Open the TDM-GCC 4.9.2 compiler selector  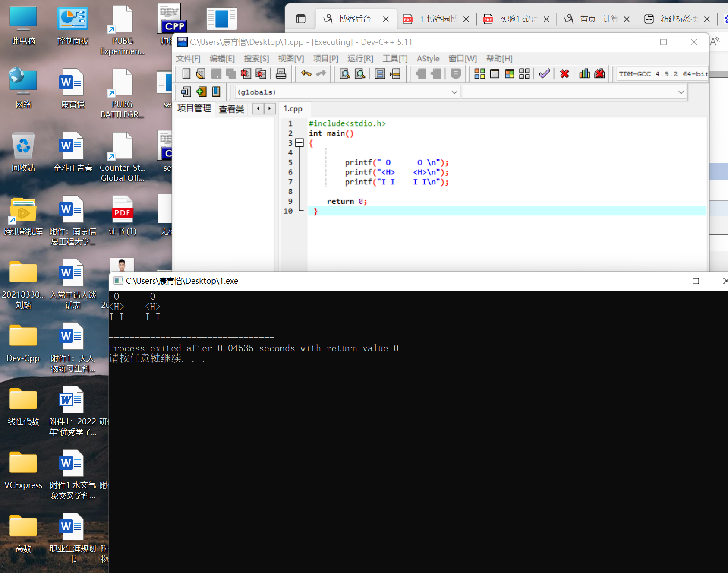663,74
